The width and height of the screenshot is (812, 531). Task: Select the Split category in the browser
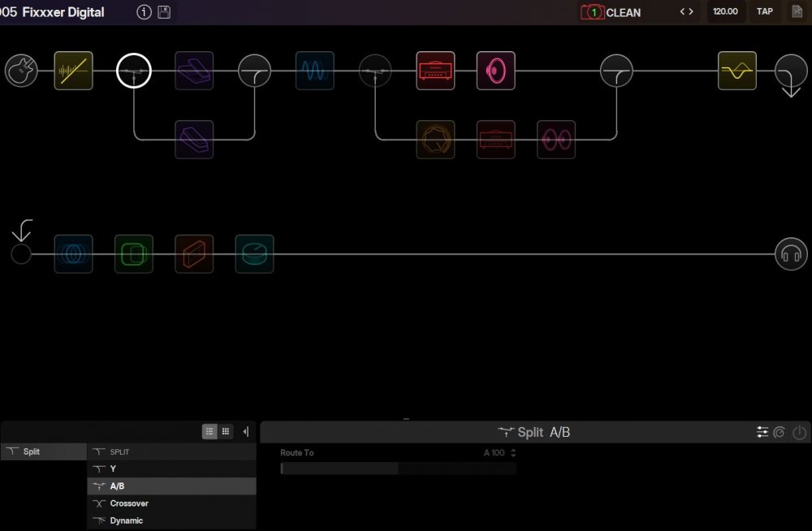(x=44, y=451)
